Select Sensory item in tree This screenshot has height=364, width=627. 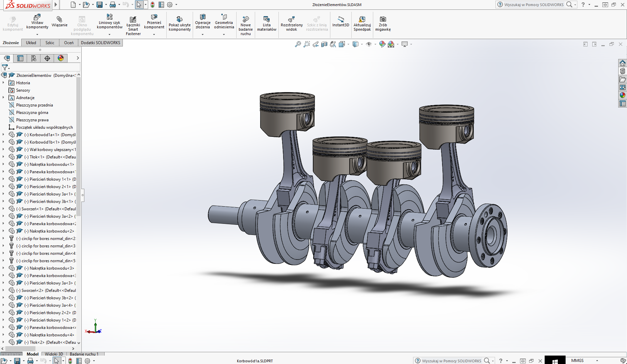tap(23, 90)
